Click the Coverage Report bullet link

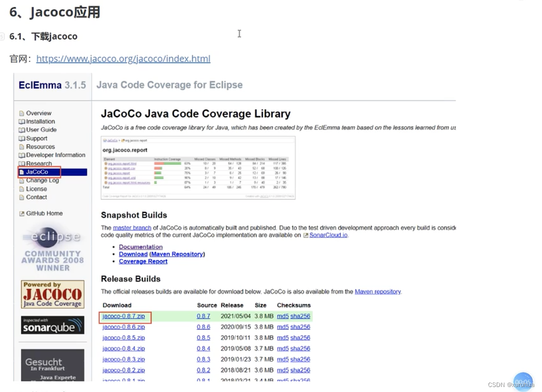click(x=143, y=261)
